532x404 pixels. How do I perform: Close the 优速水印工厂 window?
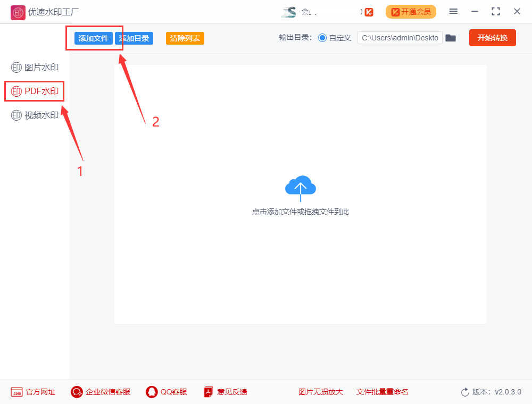click(517, 12)
